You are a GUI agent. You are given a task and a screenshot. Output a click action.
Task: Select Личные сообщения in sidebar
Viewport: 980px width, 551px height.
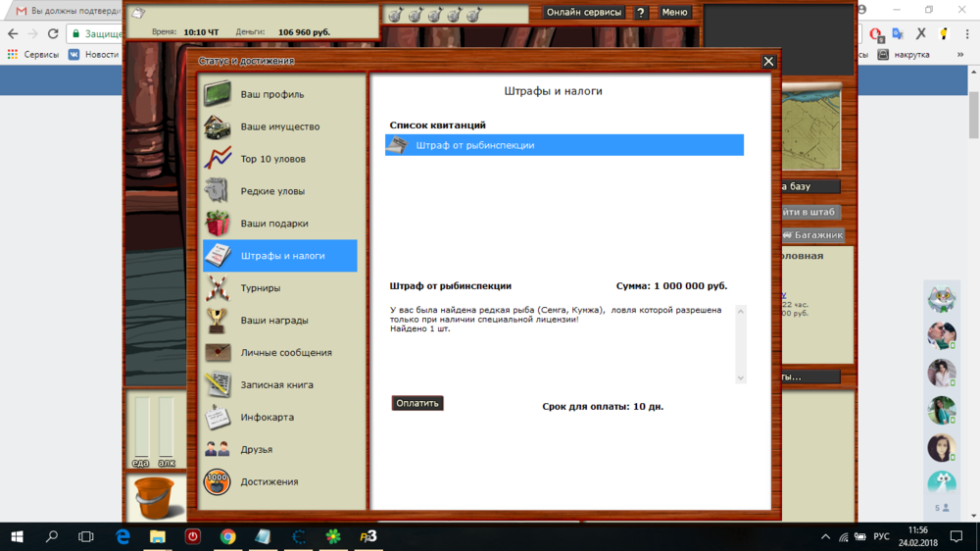285,353
